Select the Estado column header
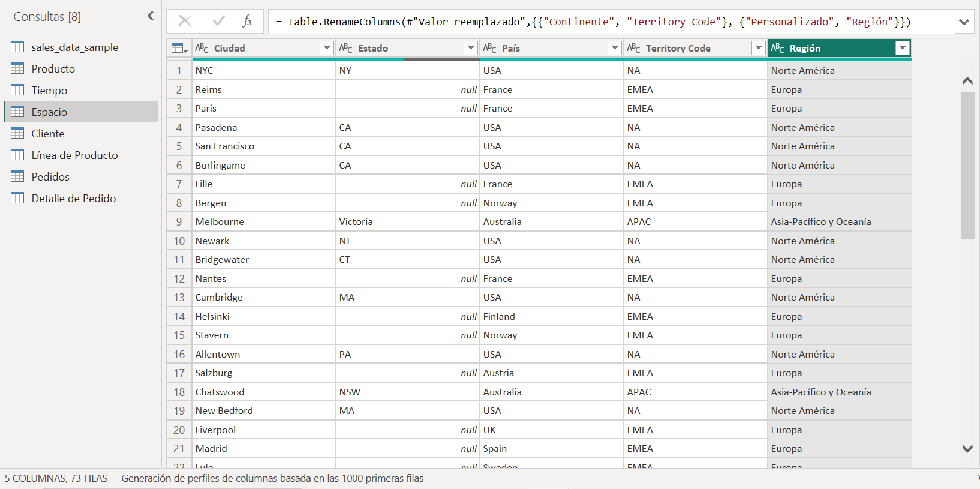This screenshot has height=489, width=980. pyautogui.click(x=408, y=48)
